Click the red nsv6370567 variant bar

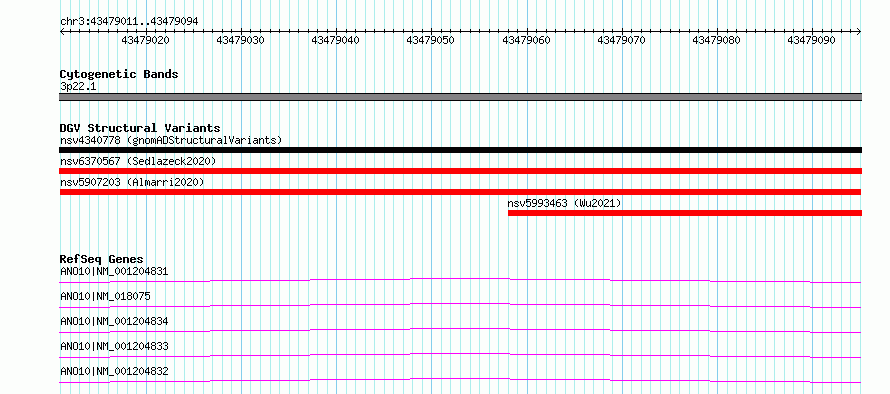(x=460, y=171)
